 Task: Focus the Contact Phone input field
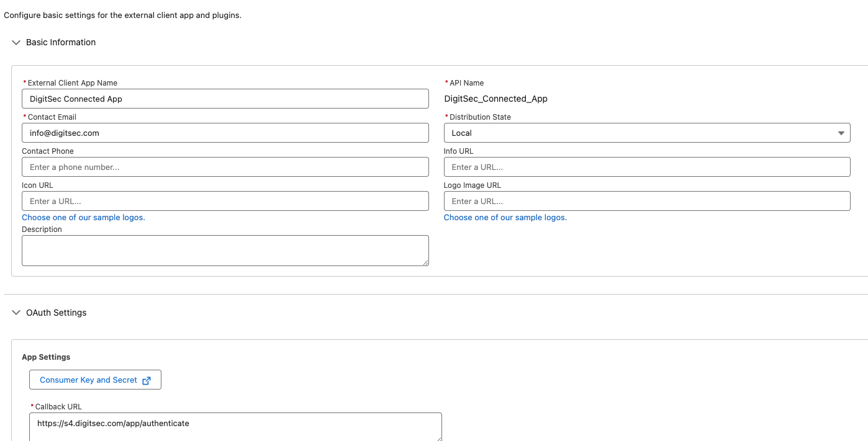[x=225, y=167]
